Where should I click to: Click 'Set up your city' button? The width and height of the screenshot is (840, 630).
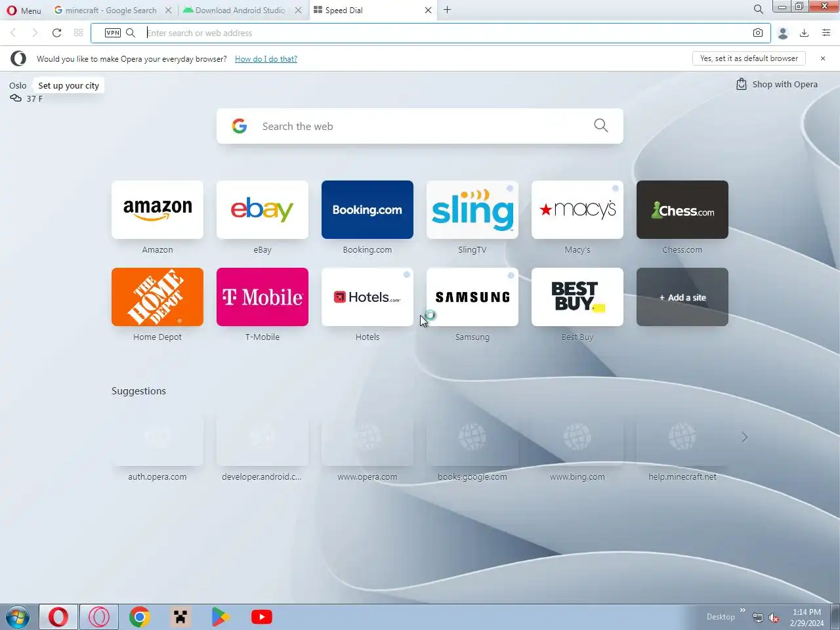68,85
